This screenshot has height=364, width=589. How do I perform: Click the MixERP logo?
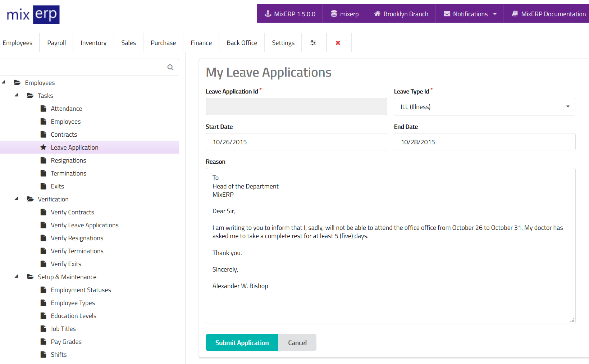pos(33,15)
